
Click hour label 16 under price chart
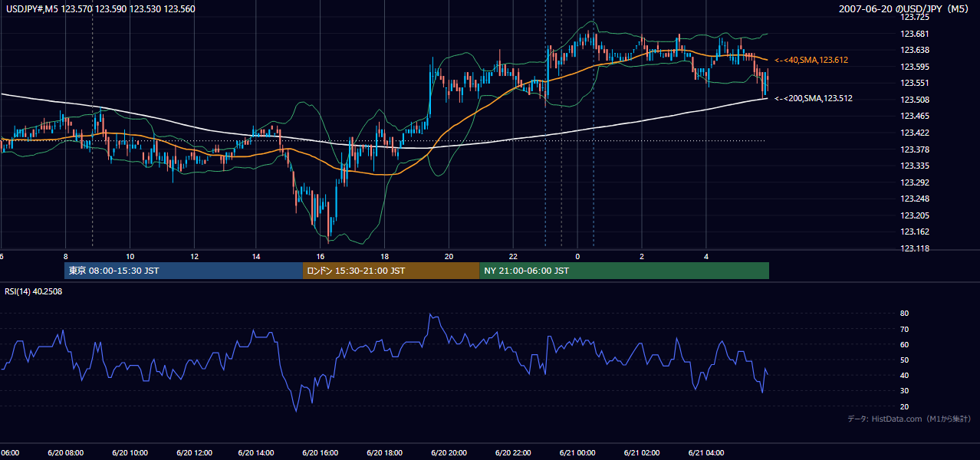[x=321, y=256]
